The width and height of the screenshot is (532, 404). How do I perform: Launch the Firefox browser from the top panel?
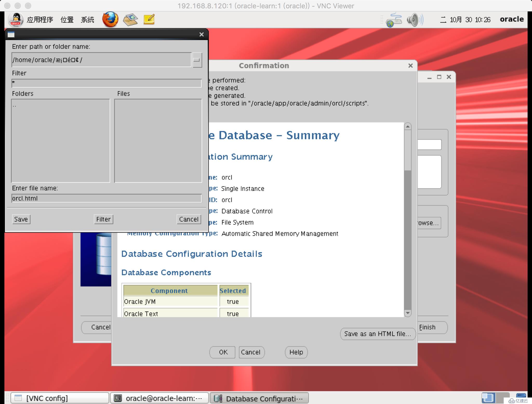click(x=110, y=19)
